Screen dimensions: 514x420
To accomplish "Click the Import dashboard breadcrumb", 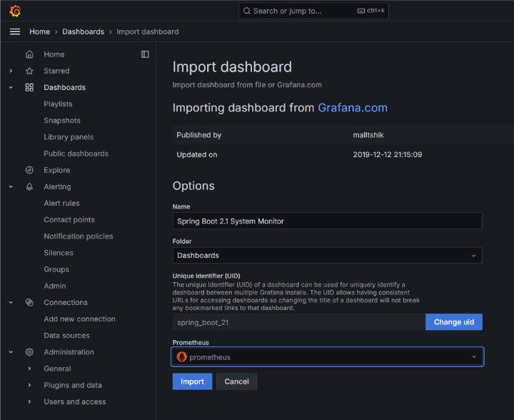I will point(148,31).
